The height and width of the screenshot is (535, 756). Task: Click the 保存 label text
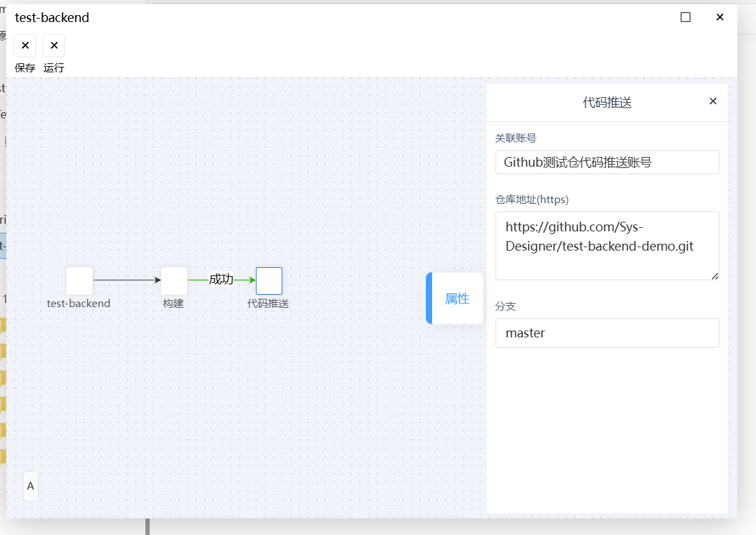[25, 68]
